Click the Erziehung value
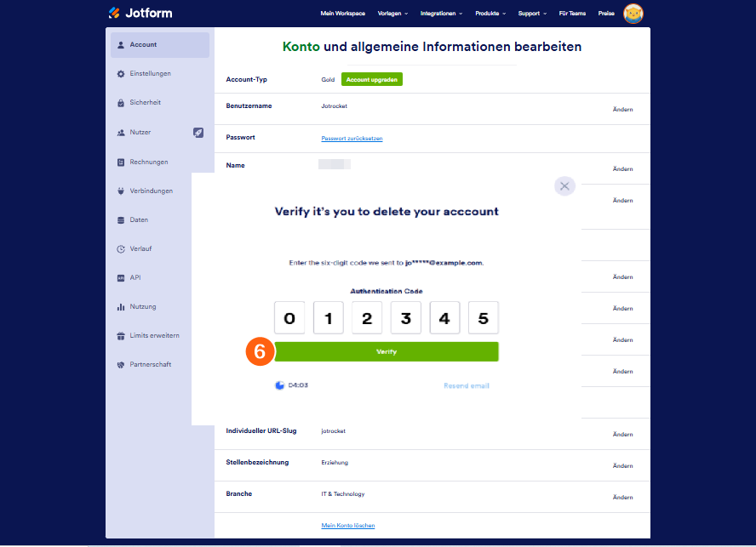756x547 pixels. [x=335, y=463]
